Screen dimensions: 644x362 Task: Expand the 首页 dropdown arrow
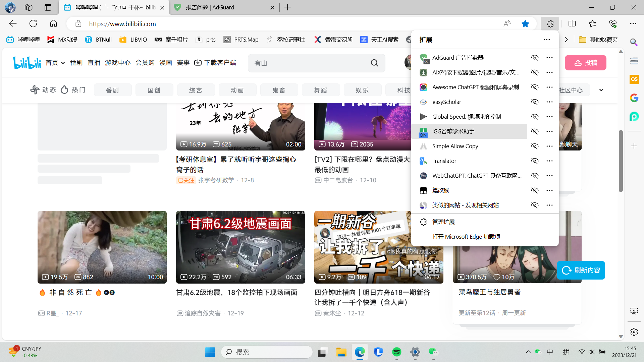63,63
